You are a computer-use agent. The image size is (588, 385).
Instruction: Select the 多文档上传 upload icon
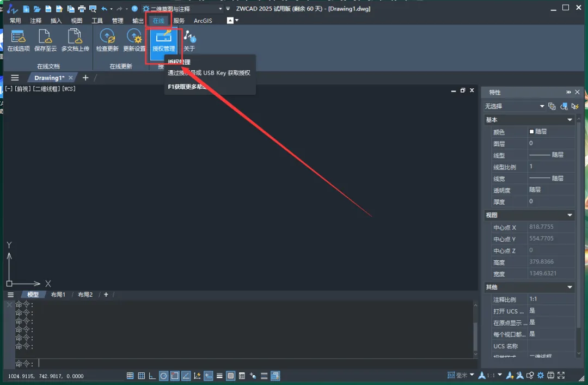tap(75, 40)
